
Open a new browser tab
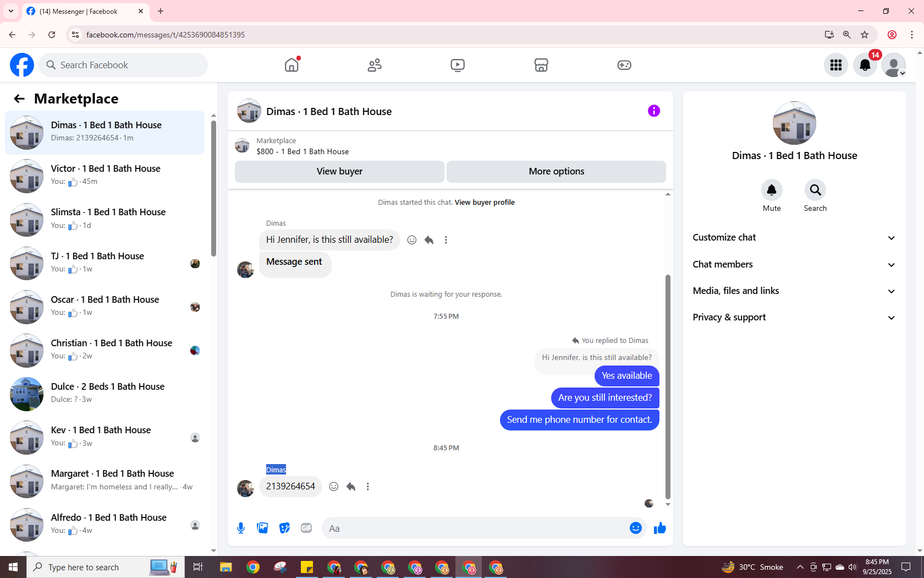(161, 11)
